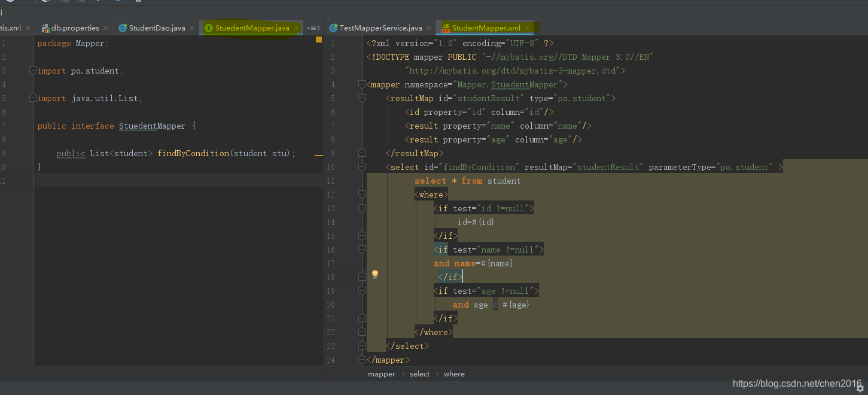Image resolution: width=868 pixels, height=395 pixels.
Task: Close the StuedentMapper.java tab
Action: tap(296, 28)
